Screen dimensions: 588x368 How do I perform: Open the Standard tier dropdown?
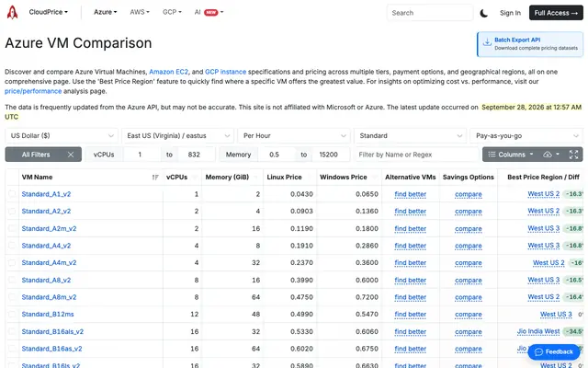pos(411,135)
